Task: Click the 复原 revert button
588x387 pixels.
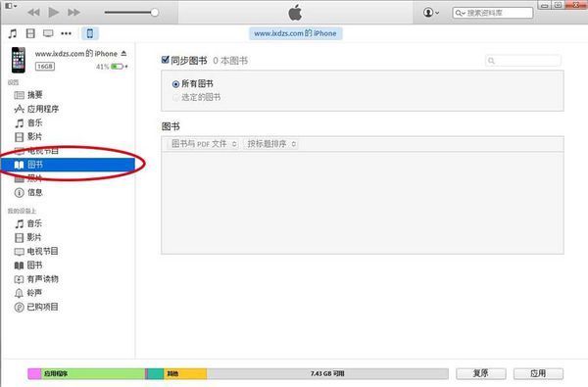Action: point(481,373)
